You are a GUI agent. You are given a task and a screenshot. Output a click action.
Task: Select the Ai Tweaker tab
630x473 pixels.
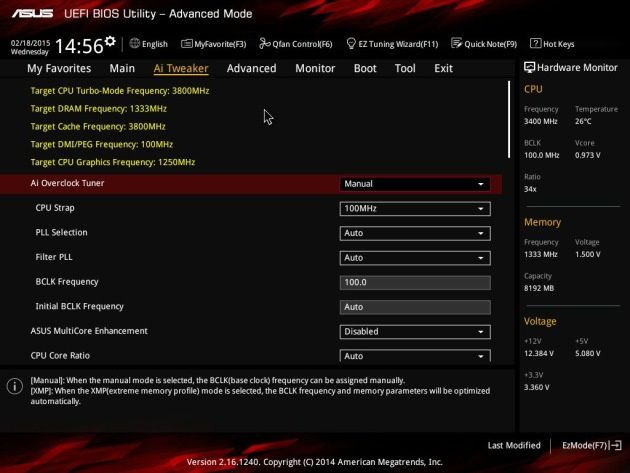[x=181, y=68]
